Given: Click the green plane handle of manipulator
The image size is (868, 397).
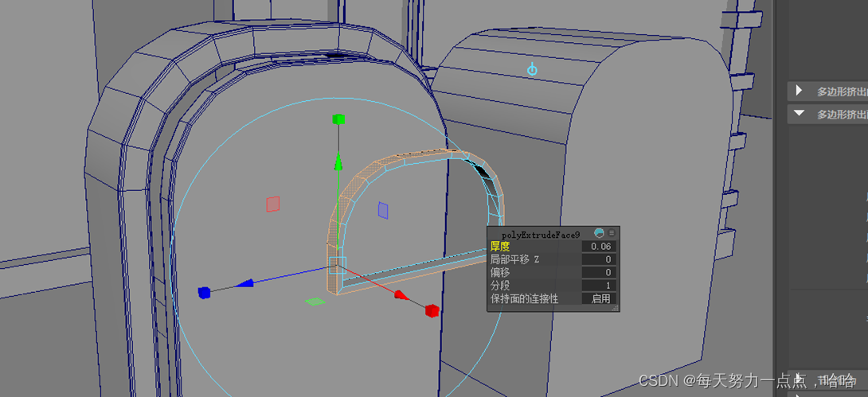Looking at the screenshot, I should (315, 302).
